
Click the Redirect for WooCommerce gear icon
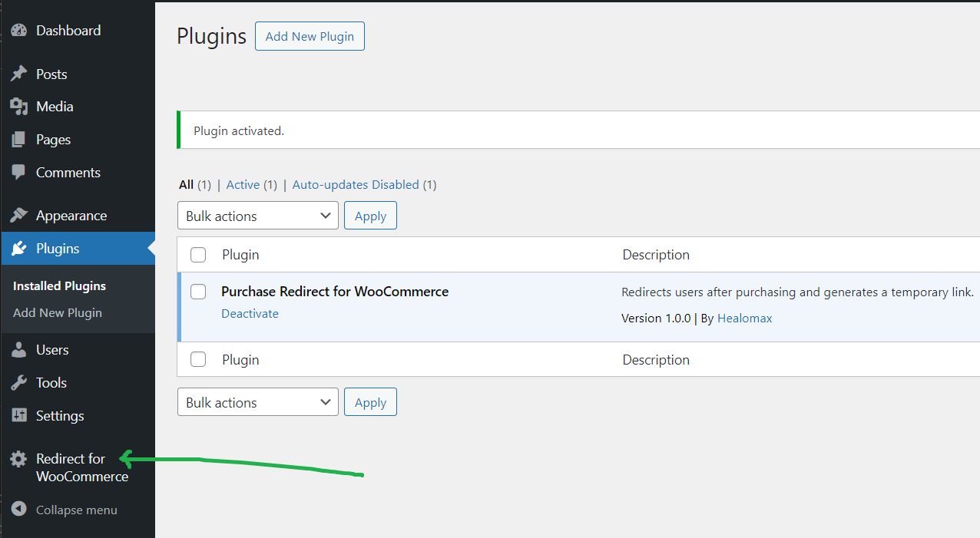pyautogui.click(x=18, y=459)
